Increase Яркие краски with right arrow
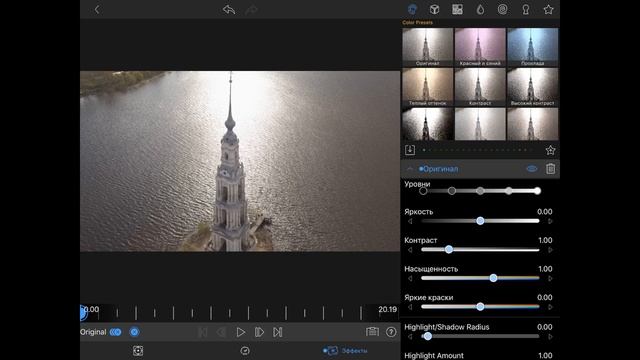 coord(550,307)
